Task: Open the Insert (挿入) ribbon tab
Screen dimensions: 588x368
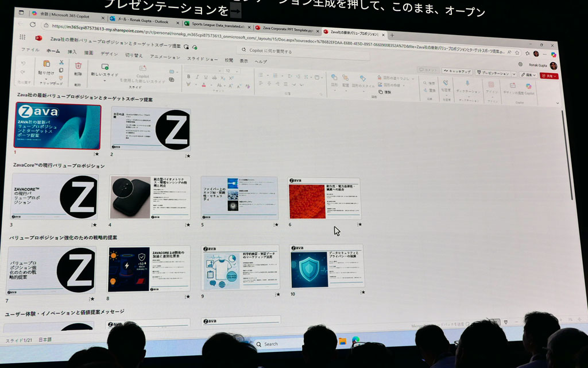Action: coord(72,52)
